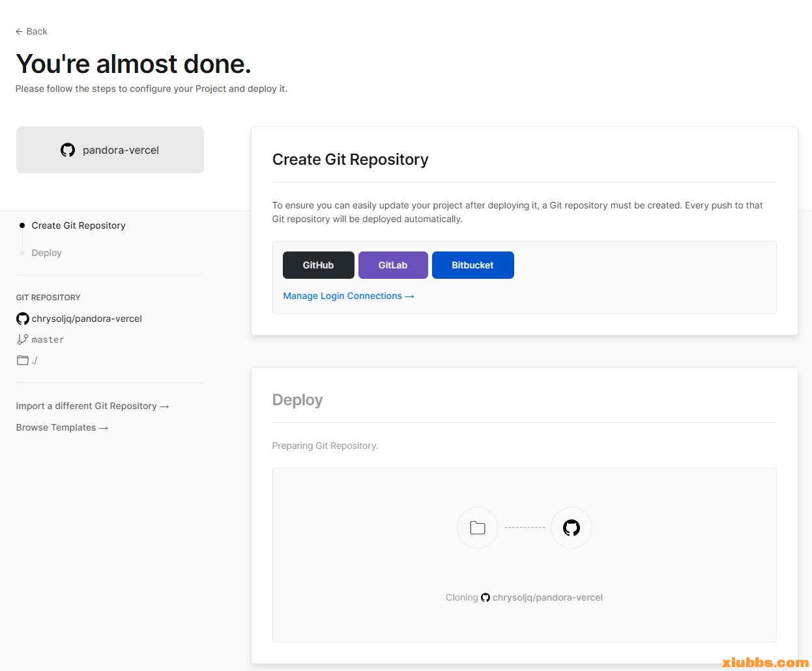Select the GitLab provider button
The height and width of the screenshot is (671, 812).
(x=392, y=265)
